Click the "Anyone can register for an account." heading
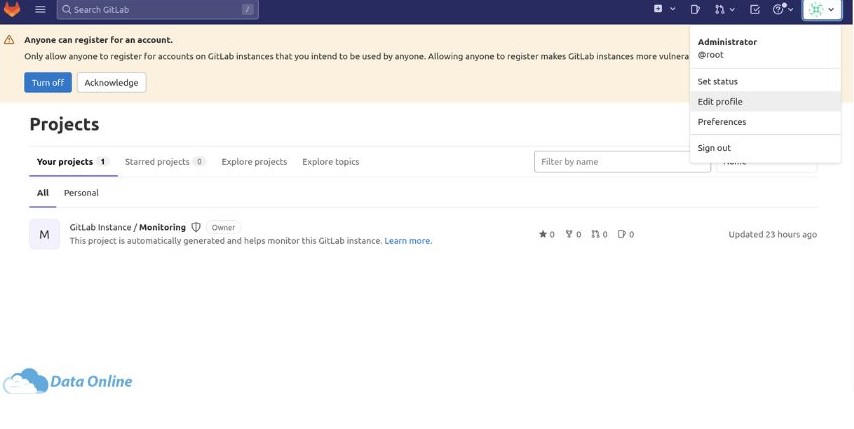The height and width of the screenshot is (429, 854). point(99,40)
